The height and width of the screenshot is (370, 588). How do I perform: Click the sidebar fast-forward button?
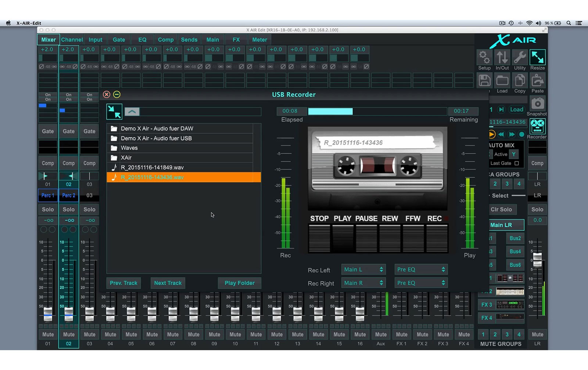(x=512, y=134)
